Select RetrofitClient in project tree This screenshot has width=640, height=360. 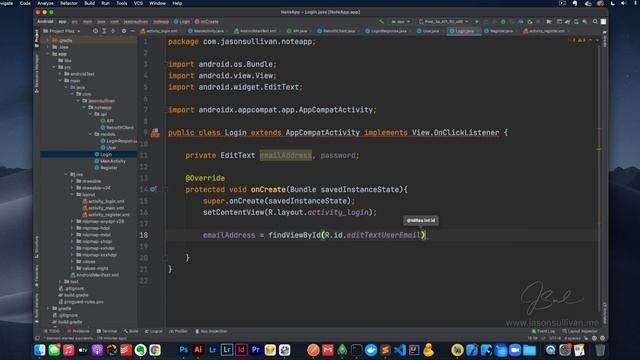[x=117, y=127]
